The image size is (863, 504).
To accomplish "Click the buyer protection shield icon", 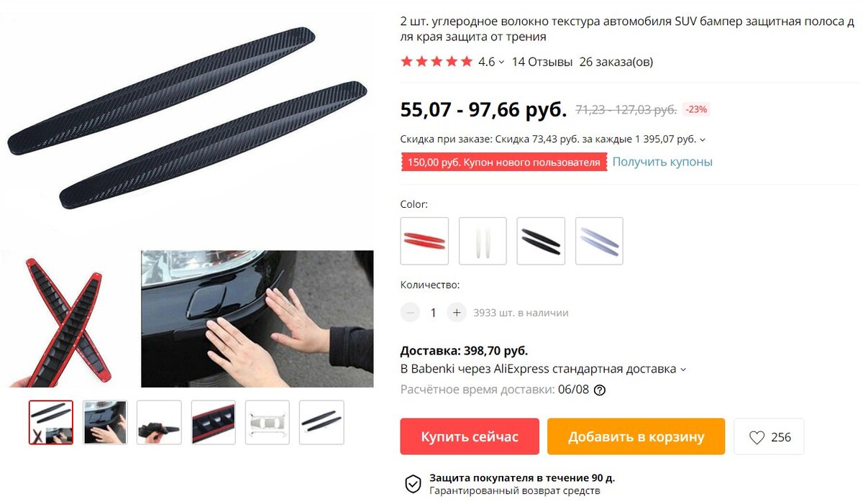I will pyautogui.click(x=413, y=484).
